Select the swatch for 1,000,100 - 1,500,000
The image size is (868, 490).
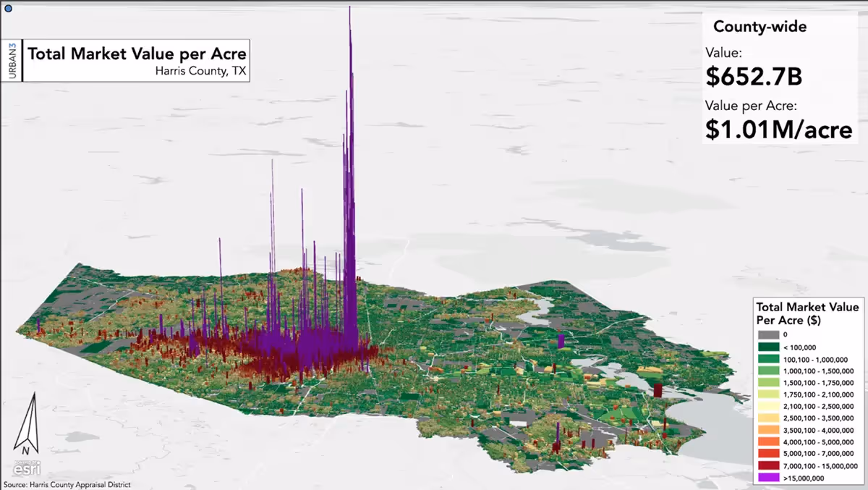pyautogui.click(x=769, y=371)
